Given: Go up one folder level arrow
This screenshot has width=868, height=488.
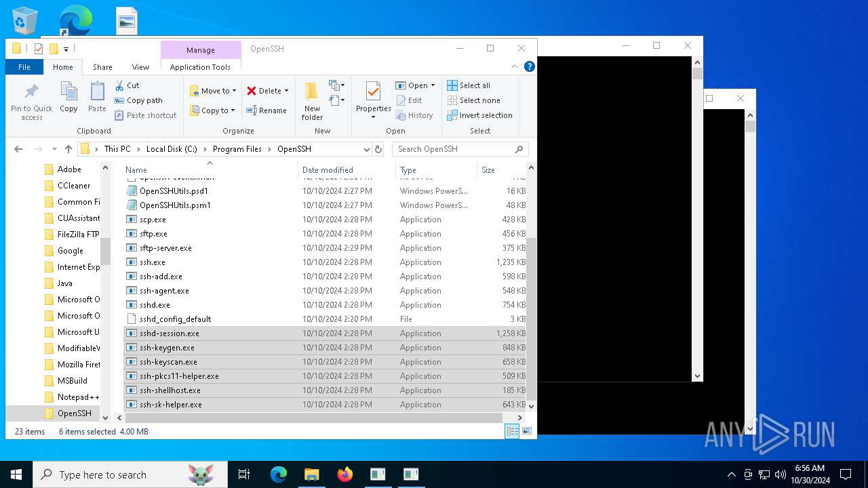Looking at the screenshot, I should [68, 149].
